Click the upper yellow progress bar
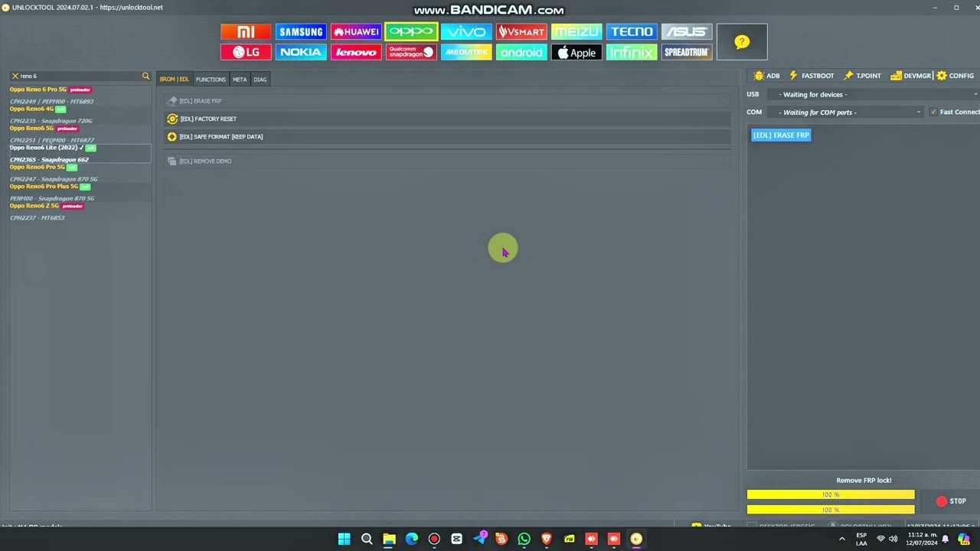The image size is (980, 551). (831, 494)
